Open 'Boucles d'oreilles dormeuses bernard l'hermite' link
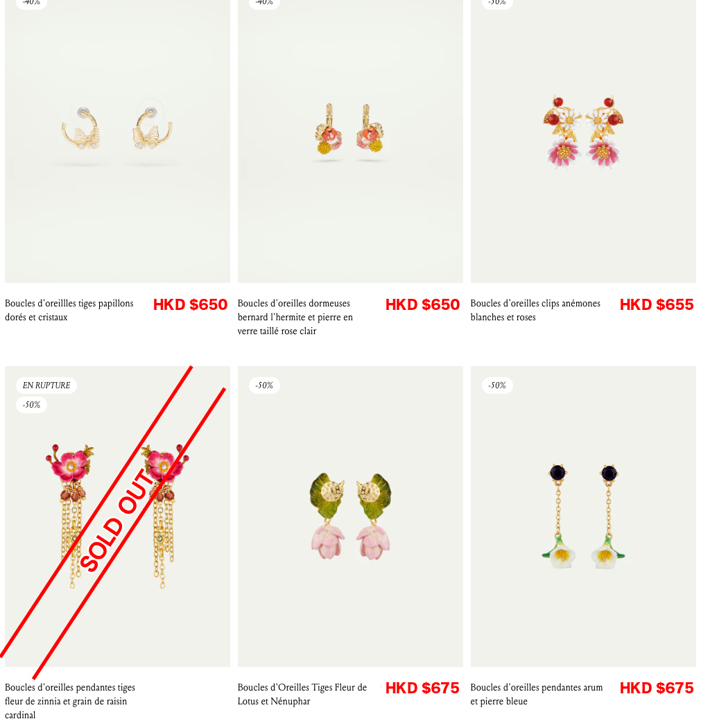 (x=295, y=317)
